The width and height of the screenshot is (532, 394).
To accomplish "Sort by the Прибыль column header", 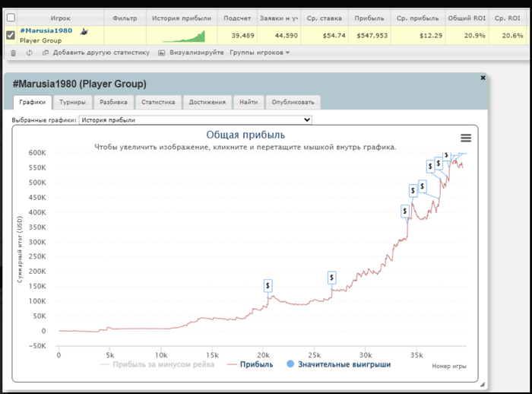I will tap(369, 18).
